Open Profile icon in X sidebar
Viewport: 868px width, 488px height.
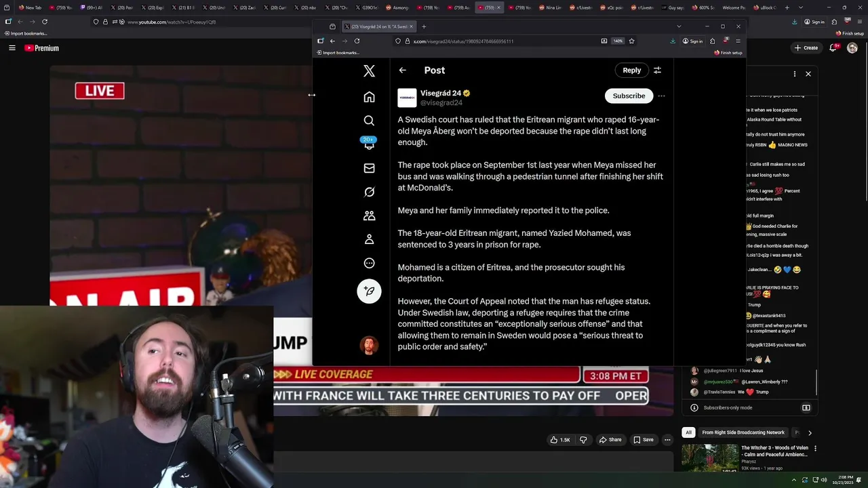[369, 239]
